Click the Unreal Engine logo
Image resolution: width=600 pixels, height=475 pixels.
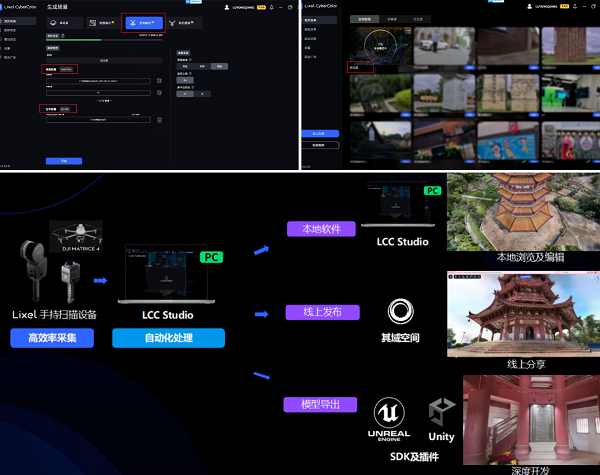tap(389, 419)
